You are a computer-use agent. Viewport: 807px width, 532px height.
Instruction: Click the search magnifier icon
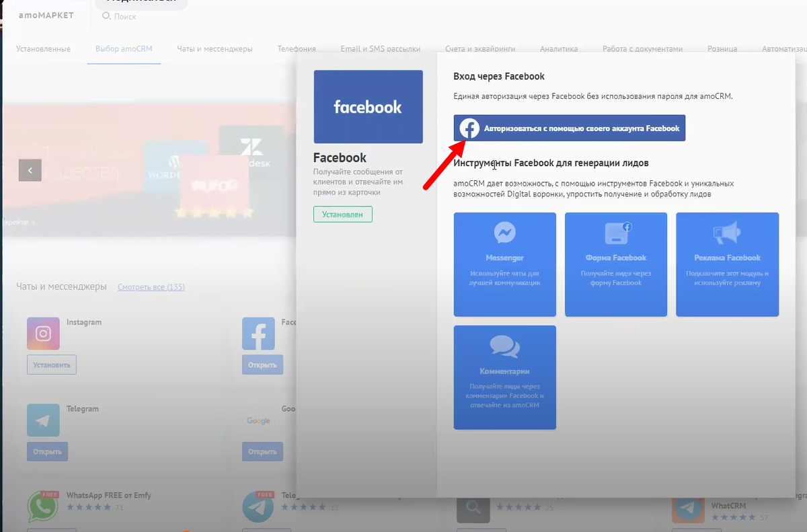(x=106, y=16)
